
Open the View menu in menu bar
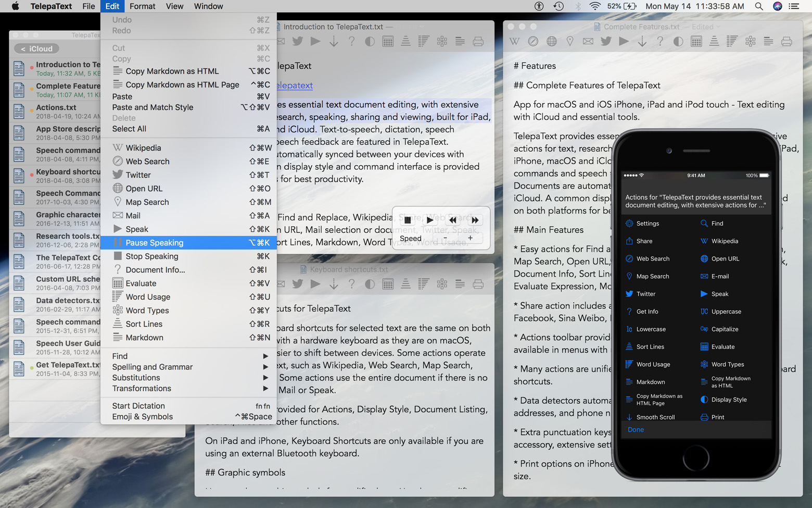pos(174,6)
